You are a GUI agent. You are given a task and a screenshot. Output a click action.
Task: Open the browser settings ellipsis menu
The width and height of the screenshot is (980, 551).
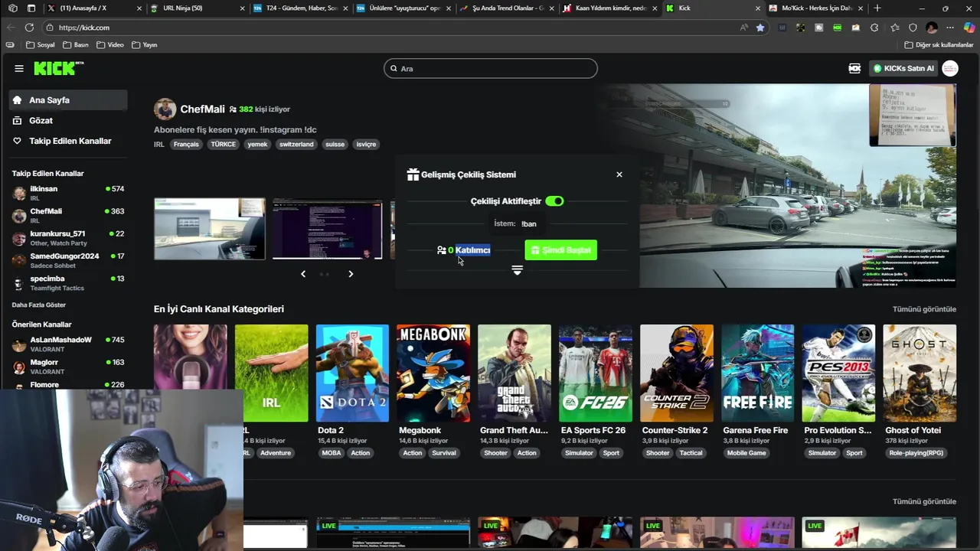click(950, 28)
